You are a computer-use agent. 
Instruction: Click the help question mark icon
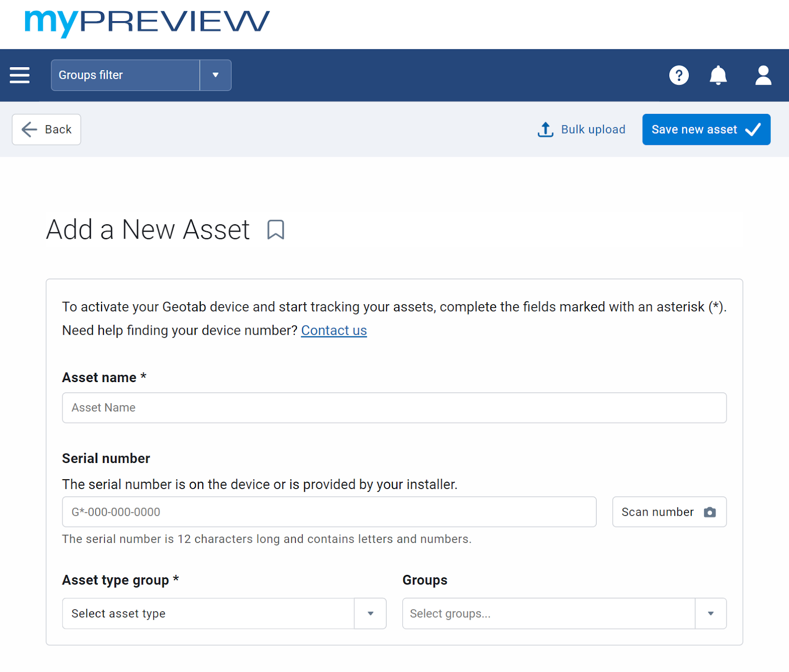click(679, 75)
